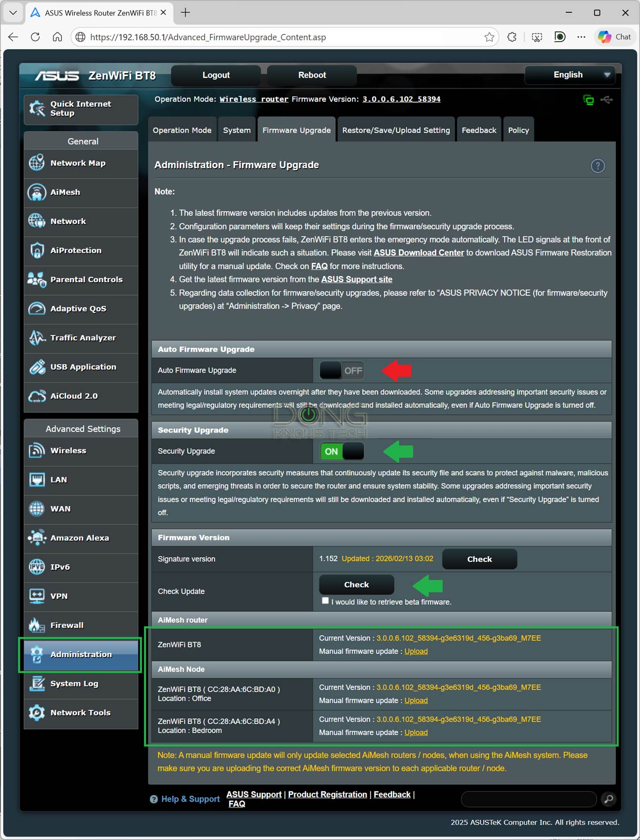
Task: Open the Firewall flame icon
Action: (37, 625)
